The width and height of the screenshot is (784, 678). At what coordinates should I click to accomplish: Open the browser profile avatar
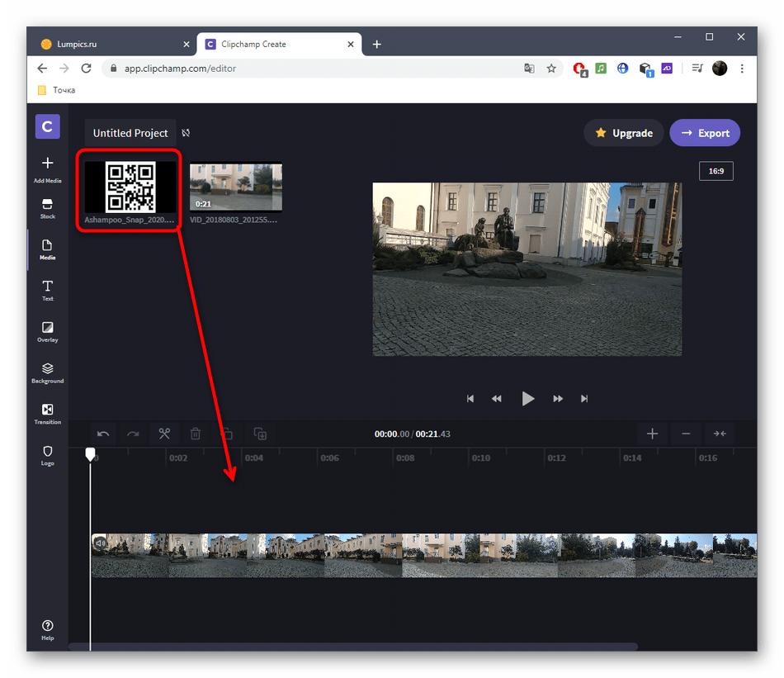[x=720, y=68]
